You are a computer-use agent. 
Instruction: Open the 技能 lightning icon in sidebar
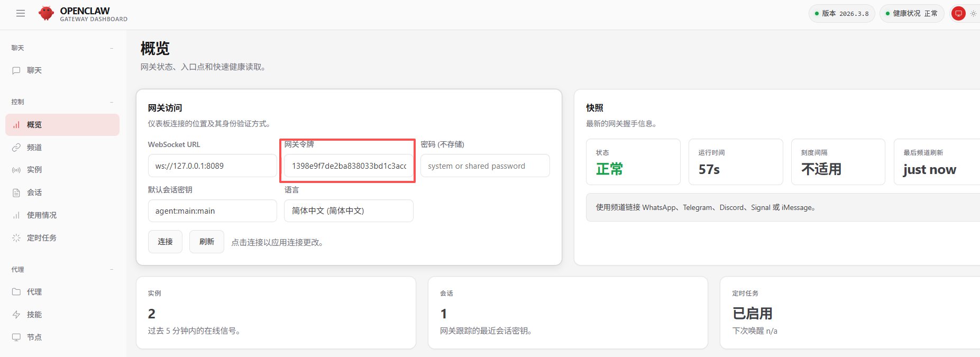(16, 315)
